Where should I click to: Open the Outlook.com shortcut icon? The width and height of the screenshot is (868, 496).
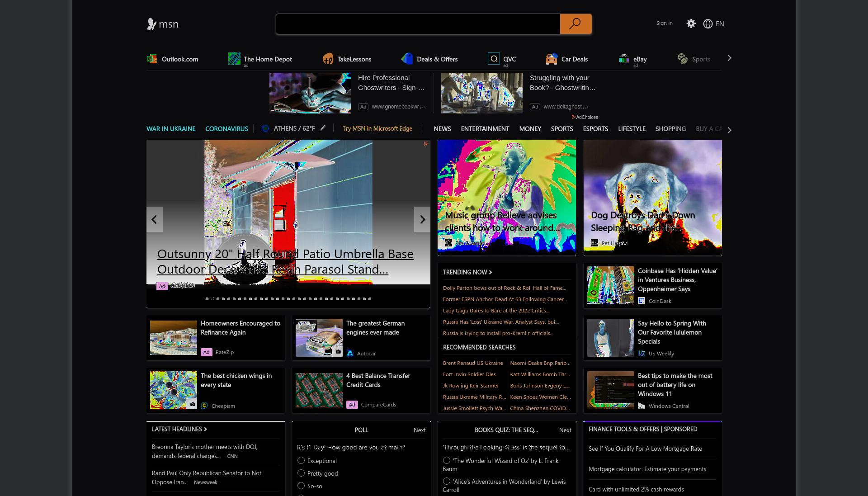[x=152, y=59]
